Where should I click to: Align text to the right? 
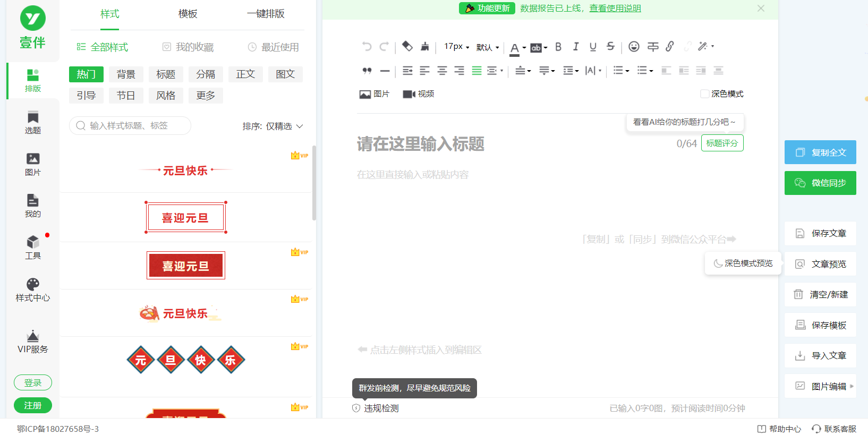click(459, 71)
